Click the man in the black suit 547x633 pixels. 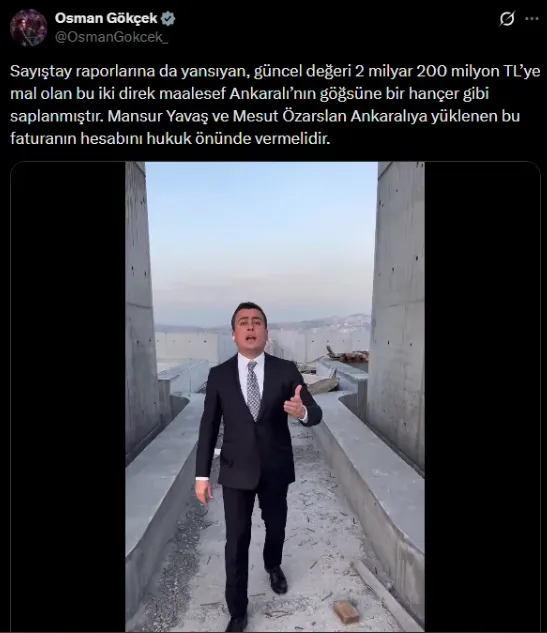[x=256, y=464]
